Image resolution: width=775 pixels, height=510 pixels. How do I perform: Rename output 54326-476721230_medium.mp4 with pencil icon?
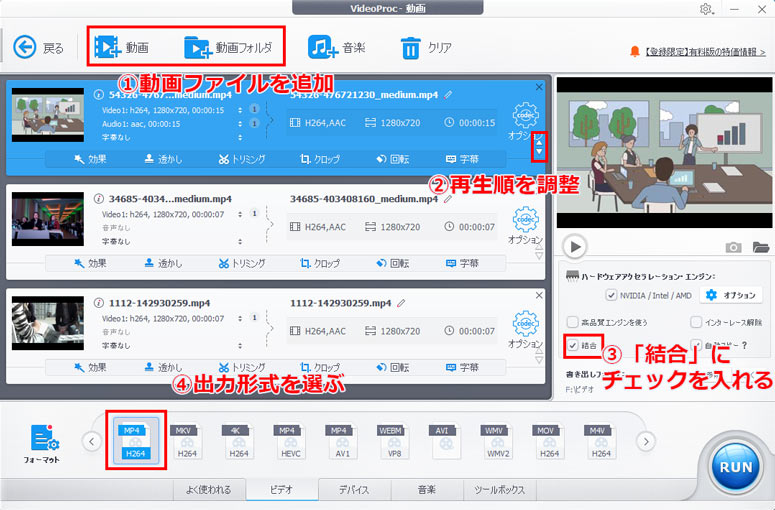pos(448,94)
